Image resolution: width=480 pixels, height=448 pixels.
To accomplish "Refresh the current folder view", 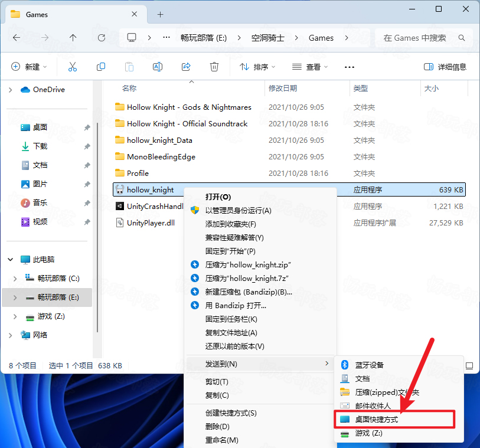I will 102,38.
